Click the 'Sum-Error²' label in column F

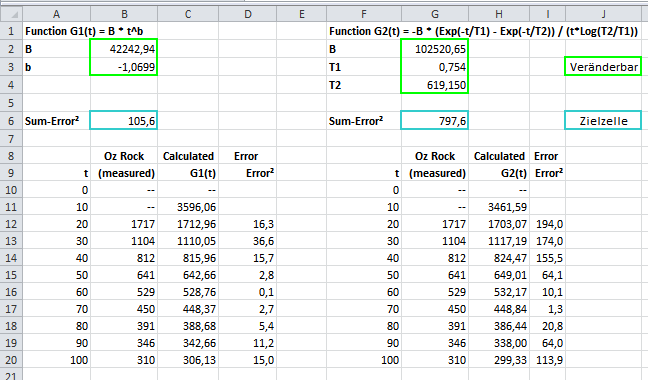click(356, 121)
